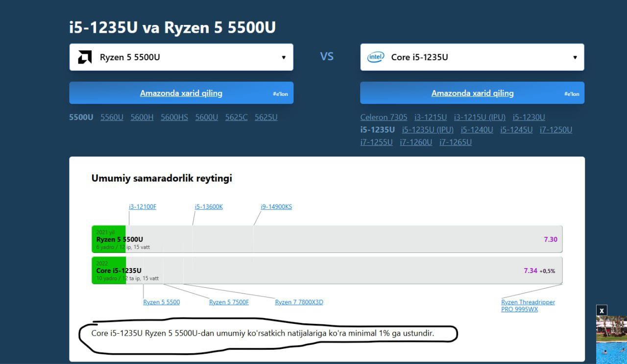
Task: Click left Amazonda xarid qiling button
Action: 181,93
